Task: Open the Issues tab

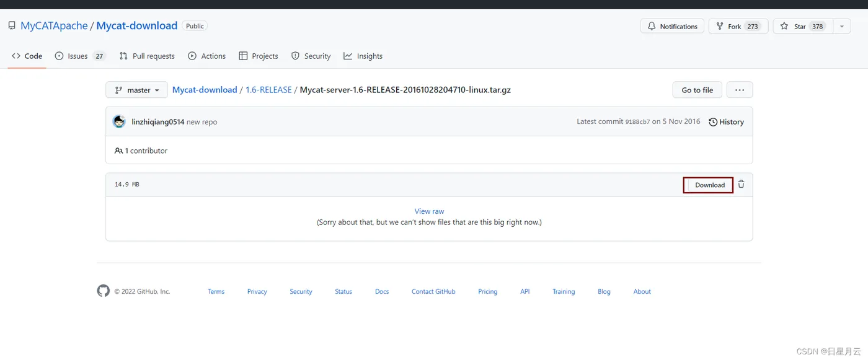Action: [80, 56]
